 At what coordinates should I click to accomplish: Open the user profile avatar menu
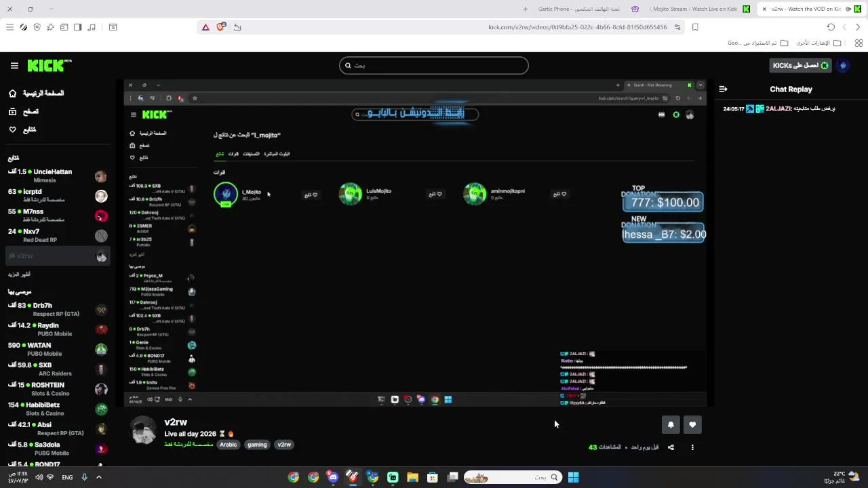tap(843, 65)
